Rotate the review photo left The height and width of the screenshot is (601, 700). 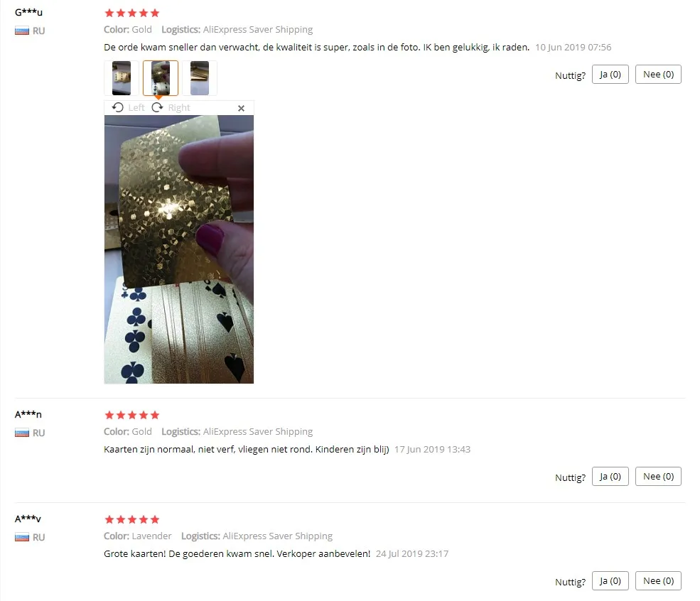128,107
